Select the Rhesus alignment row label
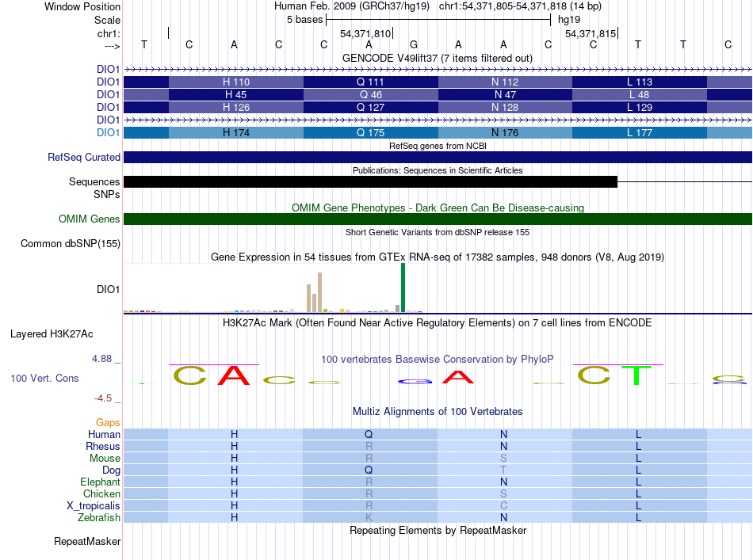 pyautogui.click(x=103, y=446)
